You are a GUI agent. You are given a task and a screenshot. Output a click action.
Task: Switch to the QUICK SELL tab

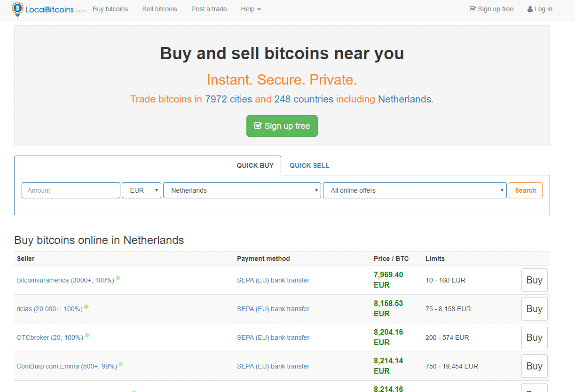(x=309, y=165)
